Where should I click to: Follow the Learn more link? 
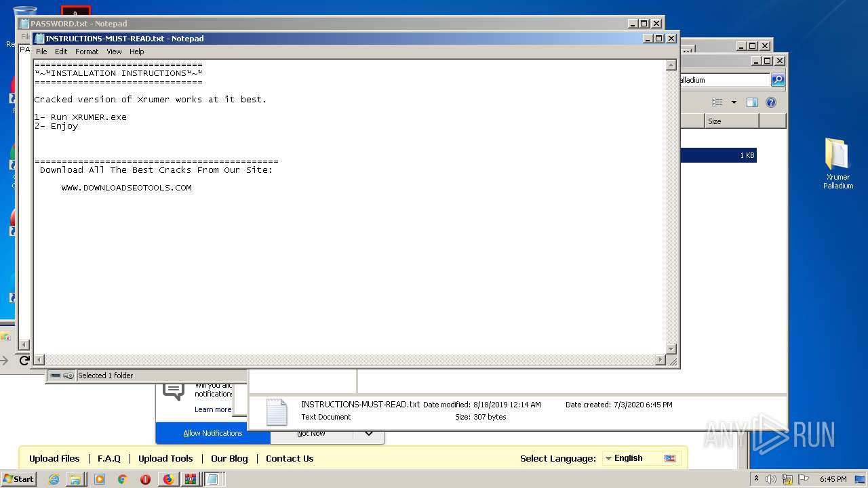point(213,409)
